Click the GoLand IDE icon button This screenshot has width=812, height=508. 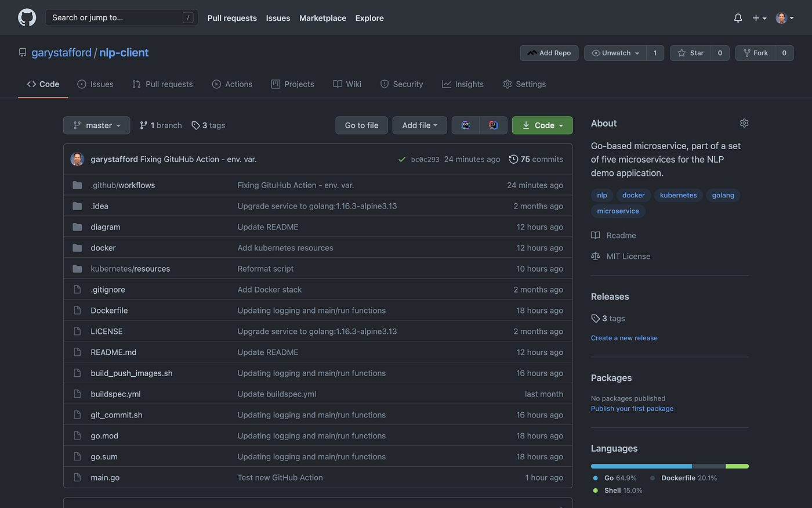[x=466, y=125]
